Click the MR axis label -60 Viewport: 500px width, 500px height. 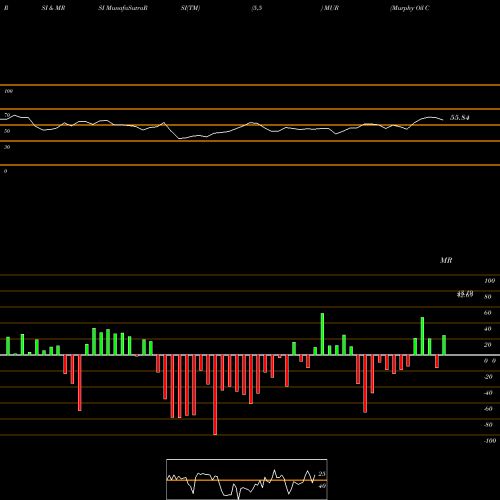coord(488,409)
